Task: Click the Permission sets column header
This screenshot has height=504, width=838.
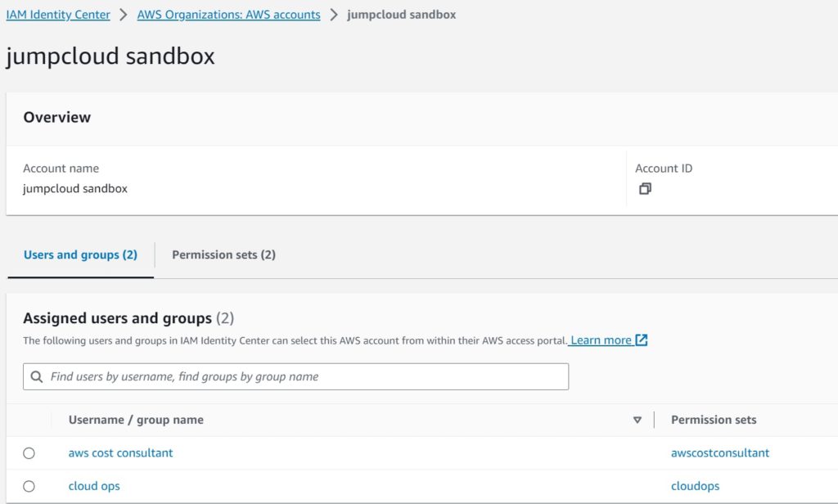Action: pyautogui.click(x=714, y=420)
